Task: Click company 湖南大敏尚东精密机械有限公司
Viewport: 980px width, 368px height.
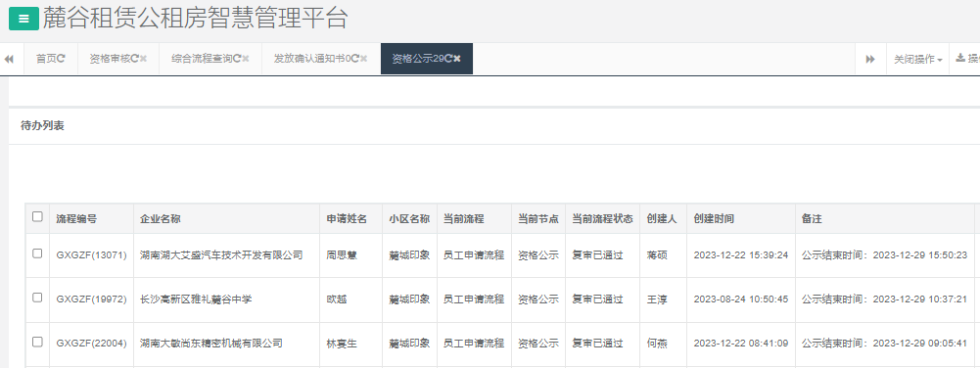Action: (211, 343)
